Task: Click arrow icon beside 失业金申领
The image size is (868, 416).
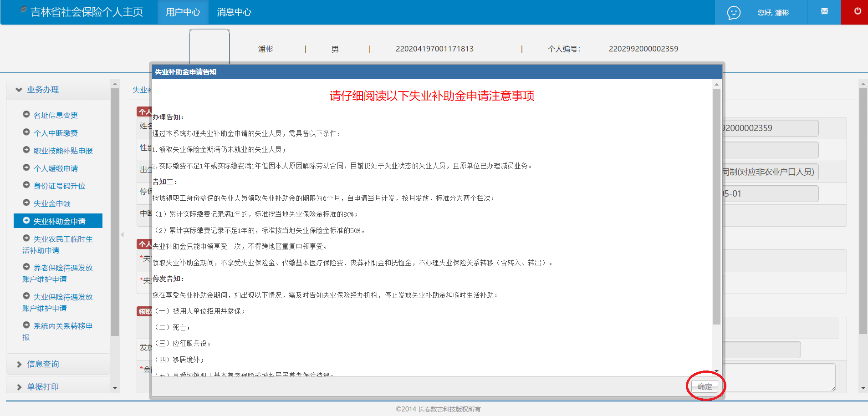Action: click(26, 203)
